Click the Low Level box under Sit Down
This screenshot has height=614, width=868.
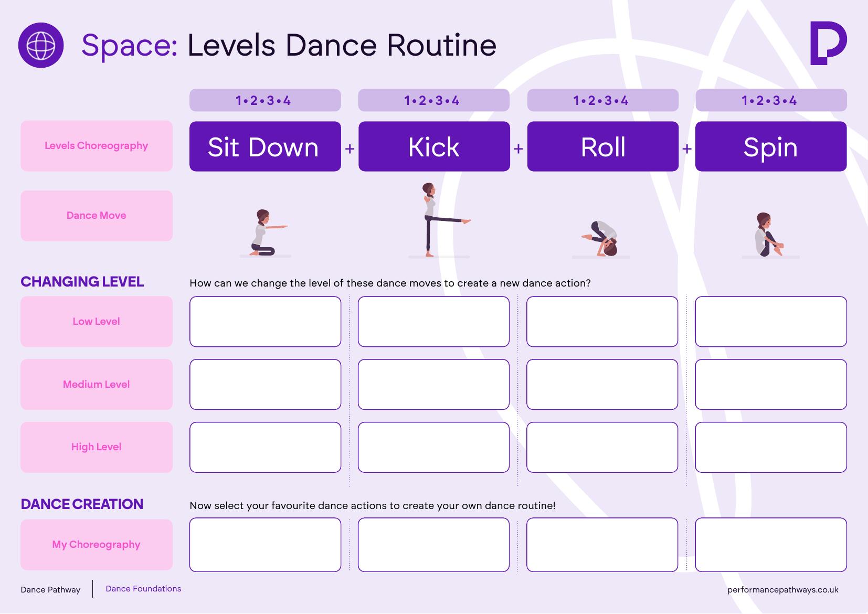(265, 322)
